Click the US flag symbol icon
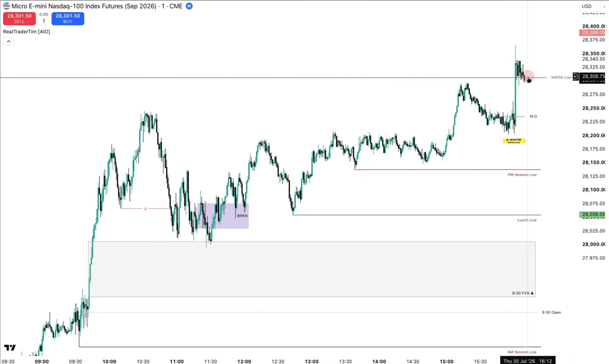This screenshot has height=364, width=609. point(6,6)
